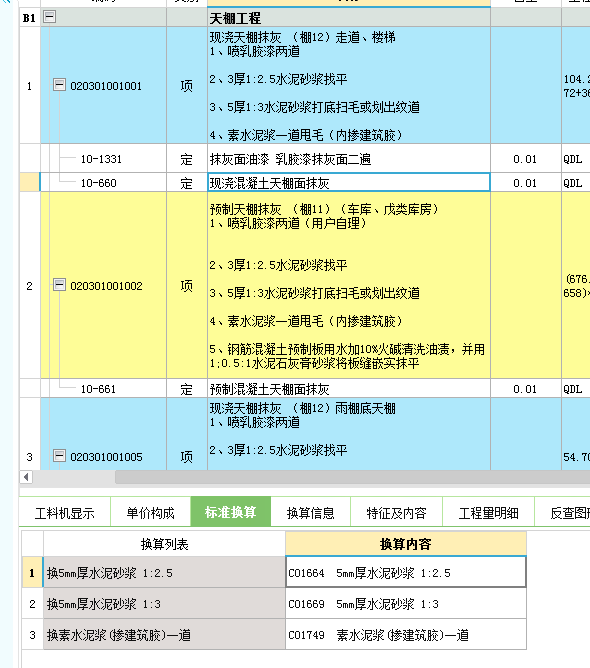Click the 定 type cell of row 10-660
Image resolution: width=590 pixels, height=668 pixels.
pyautogui.click(x=187, y=183)
